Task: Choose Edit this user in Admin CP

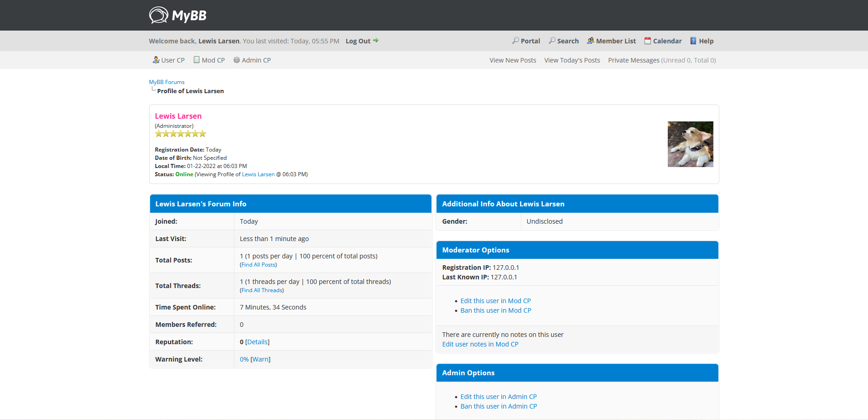Action: [x=498, y=397]
